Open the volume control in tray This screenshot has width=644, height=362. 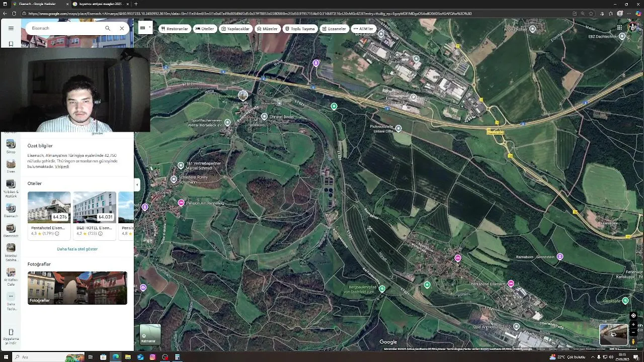611,357
